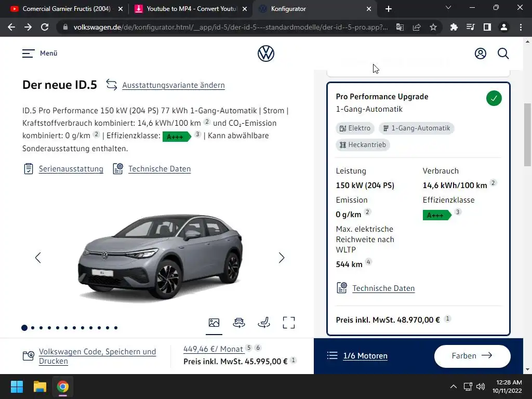Open Chrome side panel icon

[487, 27]
